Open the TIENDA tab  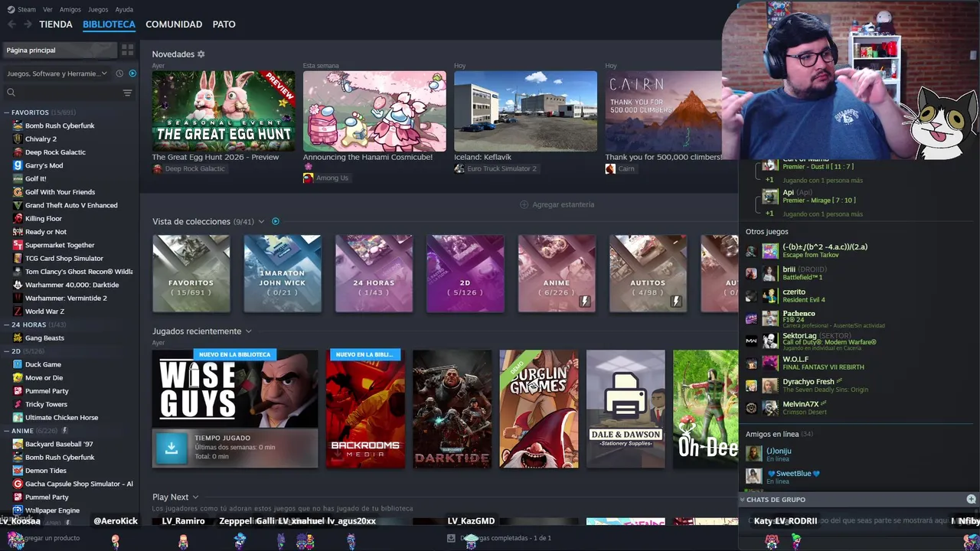[x=56, y=24]
